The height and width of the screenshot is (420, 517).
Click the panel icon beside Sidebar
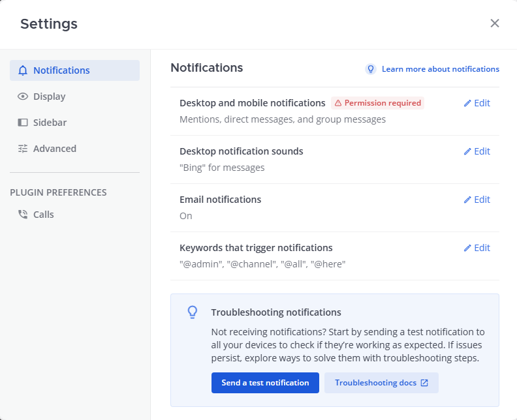pyautogui.click(x=23, y=123)
